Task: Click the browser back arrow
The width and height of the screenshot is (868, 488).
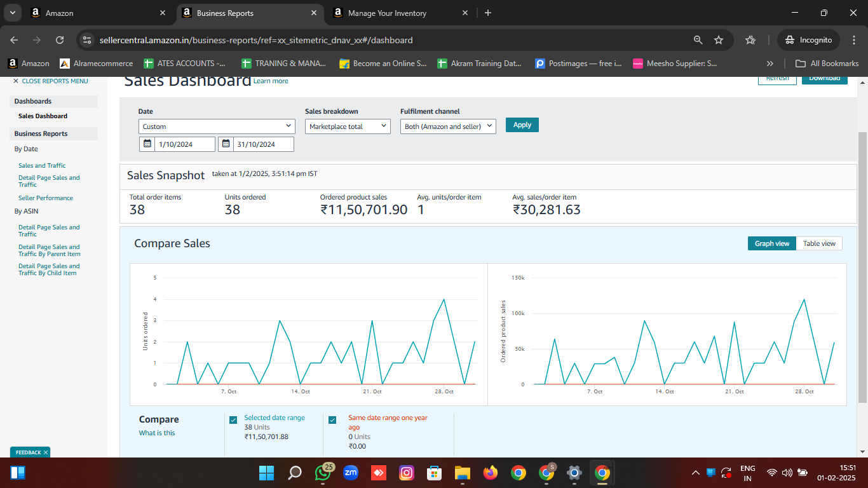Action: 14,40
